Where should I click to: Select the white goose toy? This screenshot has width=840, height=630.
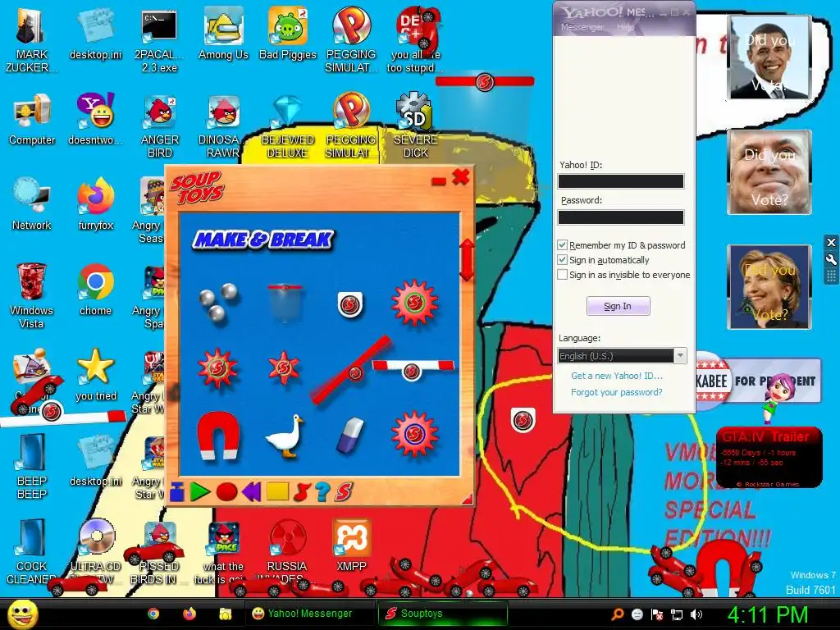click(285, 436)
